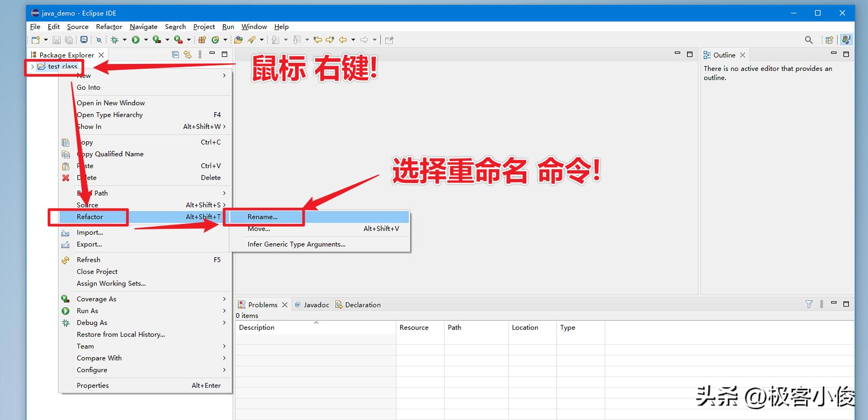This screenshot has height=420, width=868.
Task: Click the green Run button
Action: [x=135, y=40]
